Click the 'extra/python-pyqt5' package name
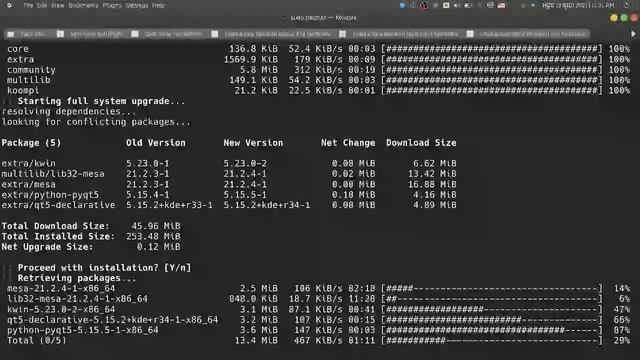This screenshot has width=640, height=360. tap(50, 195)
